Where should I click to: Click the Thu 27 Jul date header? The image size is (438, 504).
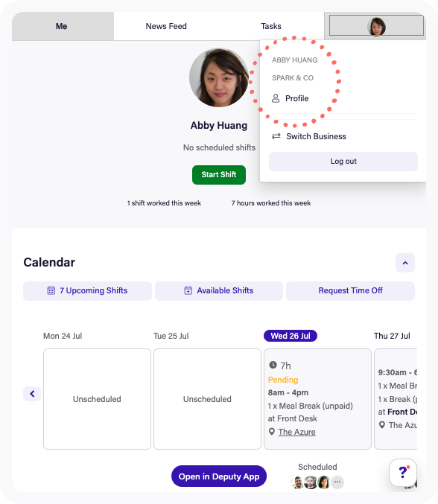pos(392,336)
